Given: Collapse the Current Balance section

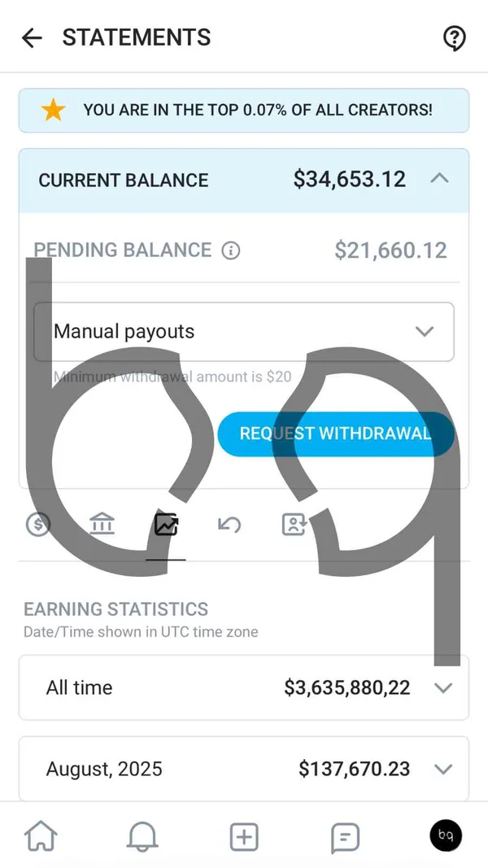Looking at the screenshot, I should coord(440,179).
